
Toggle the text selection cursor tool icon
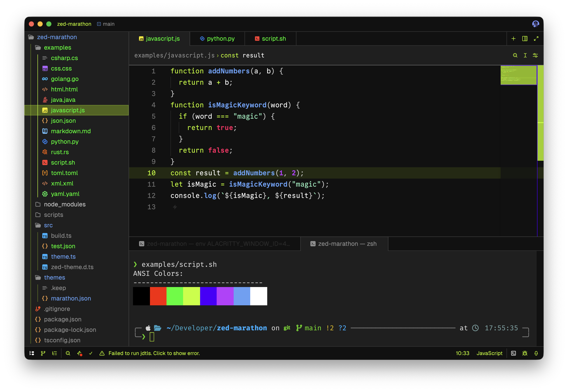pos(525,55)
